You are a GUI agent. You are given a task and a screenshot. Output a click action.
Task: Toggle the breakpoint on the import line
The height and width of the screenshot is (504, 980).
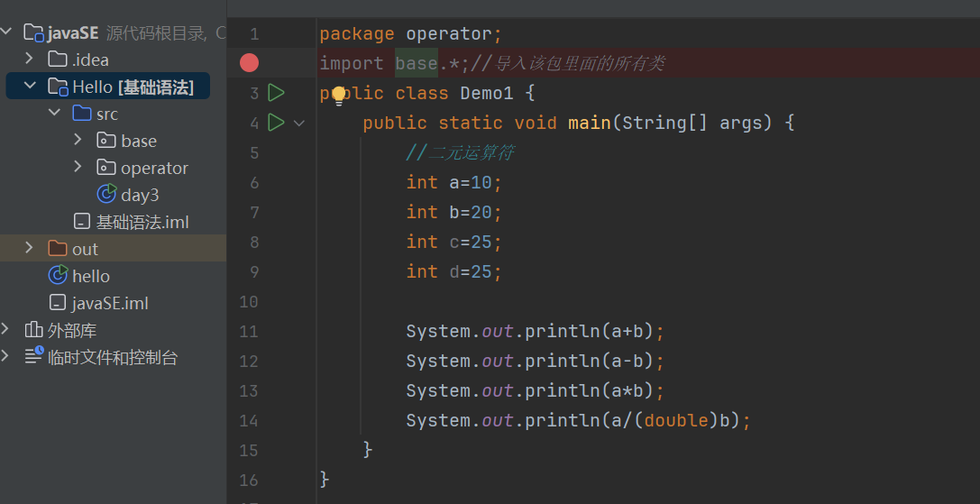pyautogui.click(x=250, y=62)
